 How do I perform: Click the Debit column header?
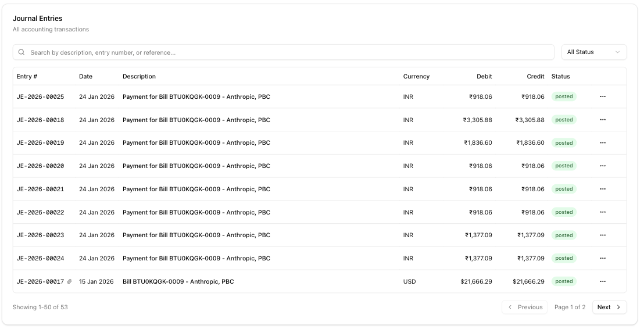click(484, 76)
